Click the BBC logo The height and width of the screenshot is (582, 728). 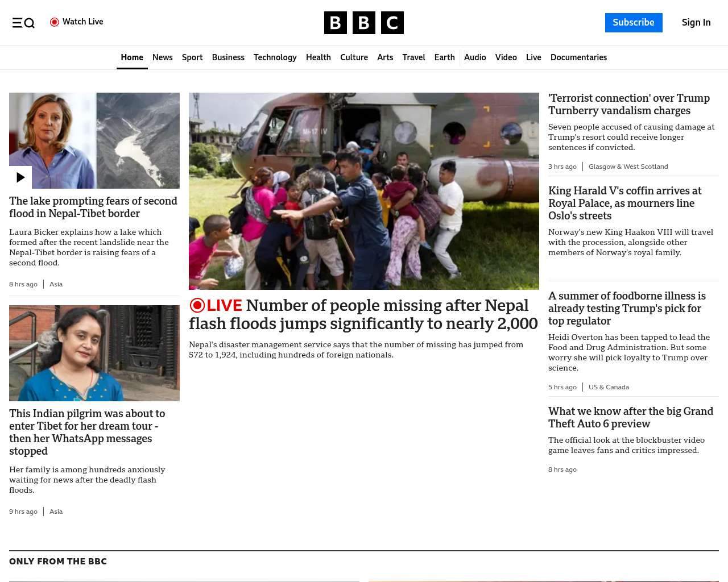(364, 23)
